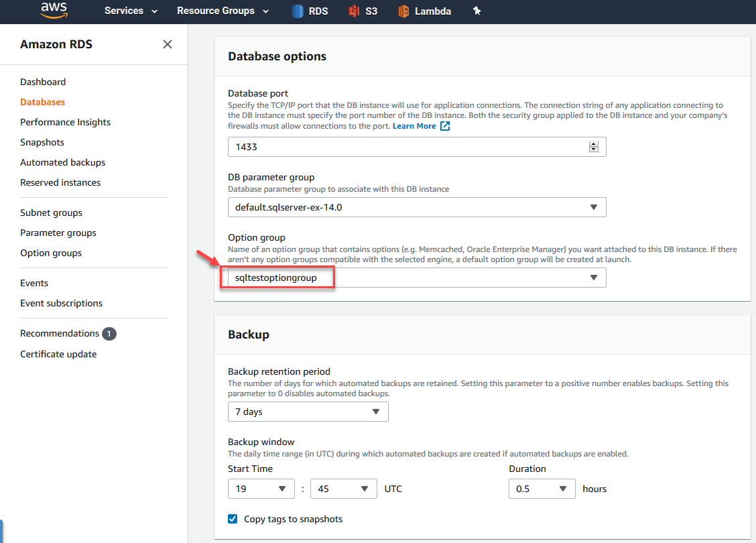Click the Database options heading

[x=277, y=56]
